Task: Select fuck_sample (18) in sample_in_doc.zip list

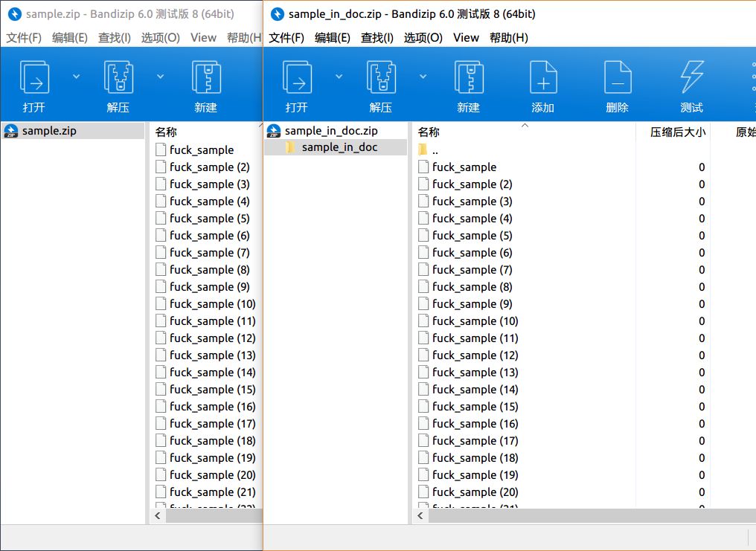Action: point(475,457)
